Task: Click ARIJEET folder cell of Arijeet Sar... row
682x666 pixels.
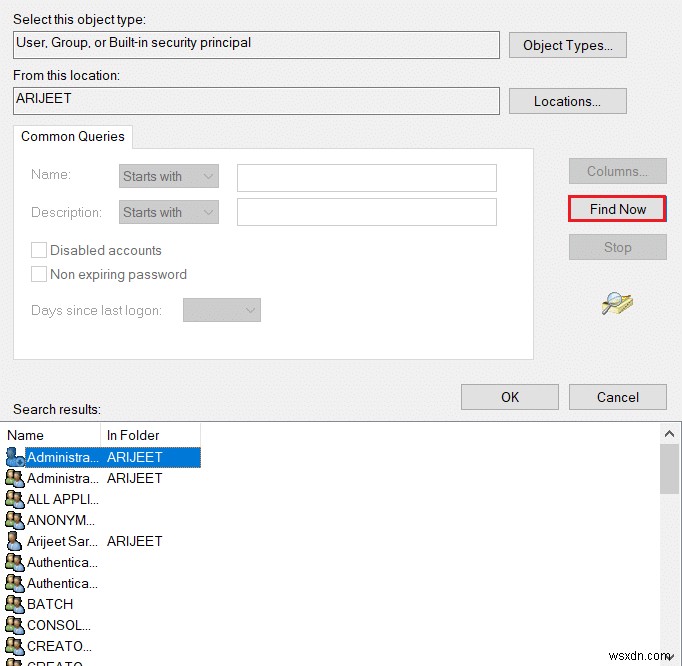Action: coord(134,541)
